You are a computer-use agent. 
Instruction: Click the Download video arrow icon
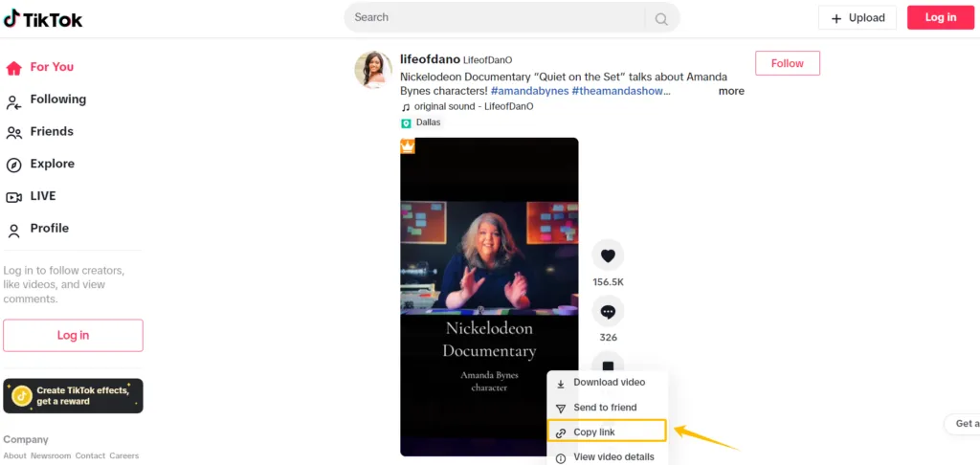pos(561,384)
